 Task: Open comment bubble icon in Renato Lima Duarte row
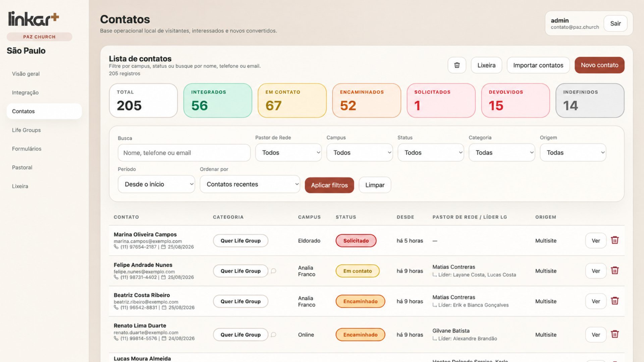273,335
